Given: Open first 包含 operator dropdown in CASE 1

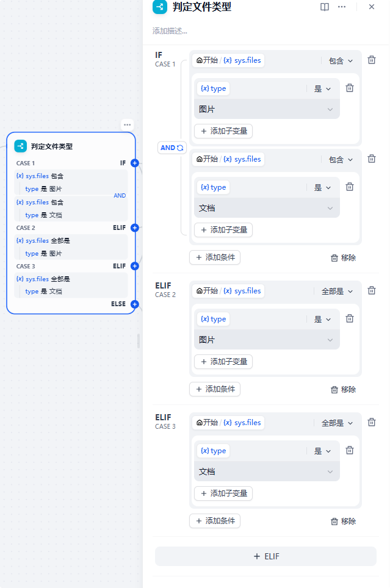Looking at the screenshot, I should (x=341, y=61).
